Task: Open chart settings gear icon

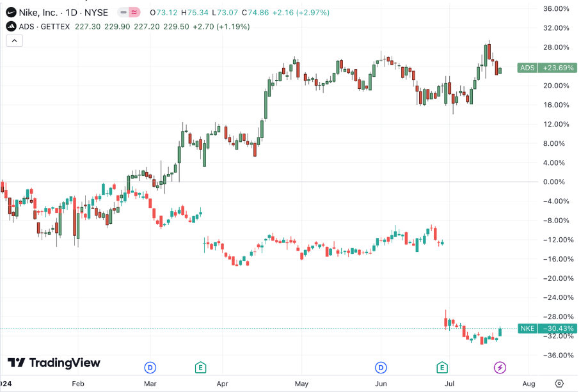Action: (559, 384)
